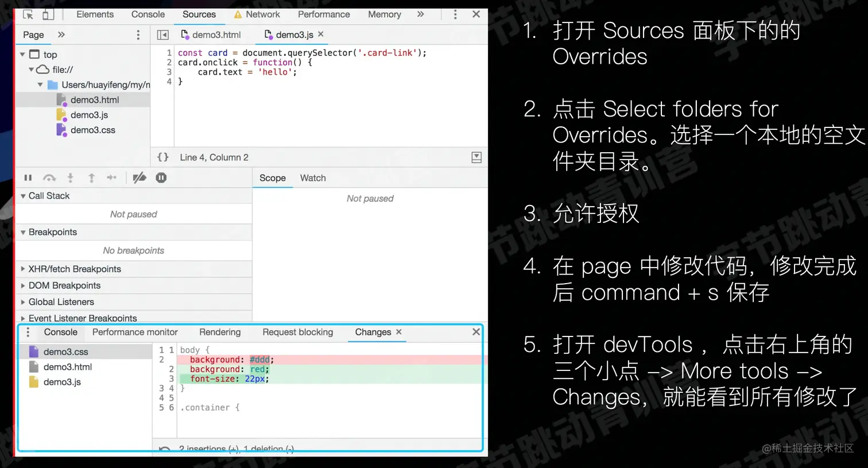
Task: Step into next function call icon
Action: (70, 177)
